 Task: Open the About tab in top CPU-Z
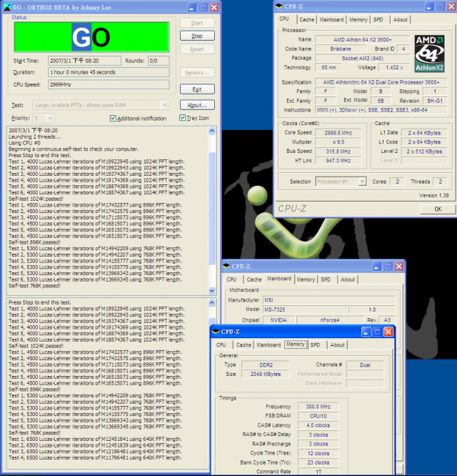[401, 20]
